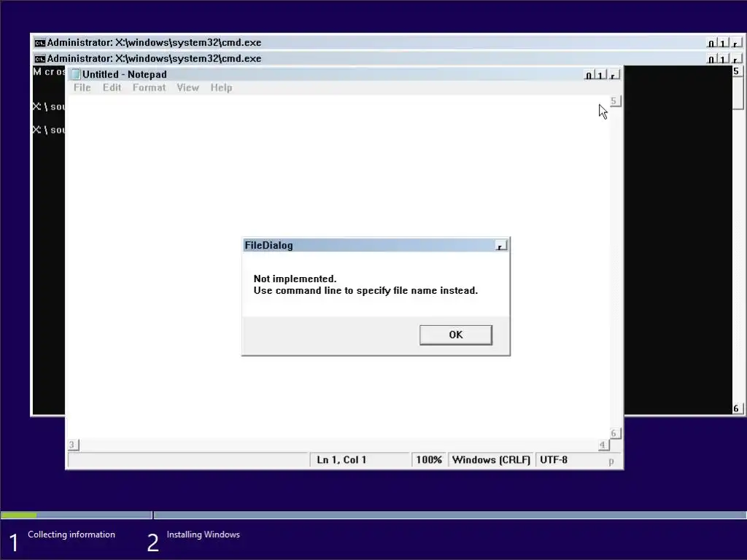
Task: Open the Edit menu in Notepad
Action: (x=112, y=87)
